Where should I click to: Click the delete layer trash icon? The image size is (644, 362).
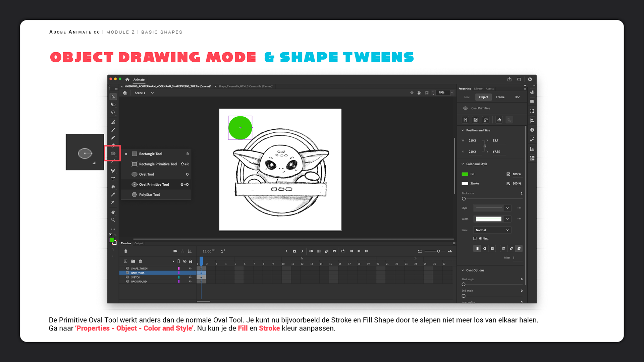(x=141, y=261)
